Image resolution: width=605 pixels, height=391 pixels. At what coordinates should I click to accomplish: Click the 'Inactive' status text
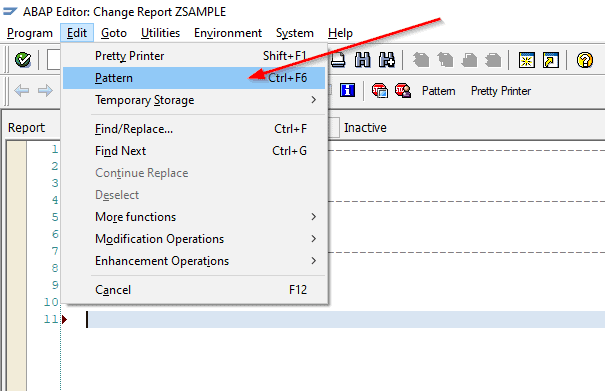tap(365, 128)
